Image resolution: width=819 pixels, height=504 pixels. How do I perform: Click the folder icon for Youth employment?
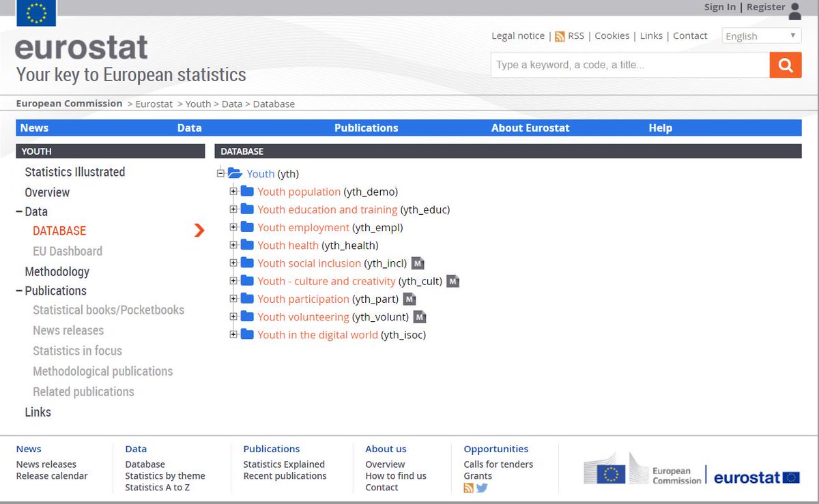pos(247,227)
